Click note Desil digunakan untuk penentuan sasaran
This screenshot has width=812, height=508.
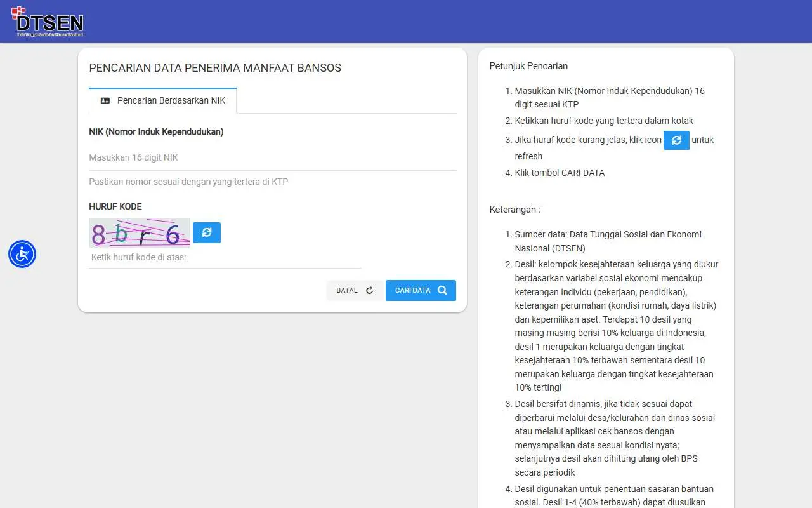pyautogui.click(x=614, y=496)
